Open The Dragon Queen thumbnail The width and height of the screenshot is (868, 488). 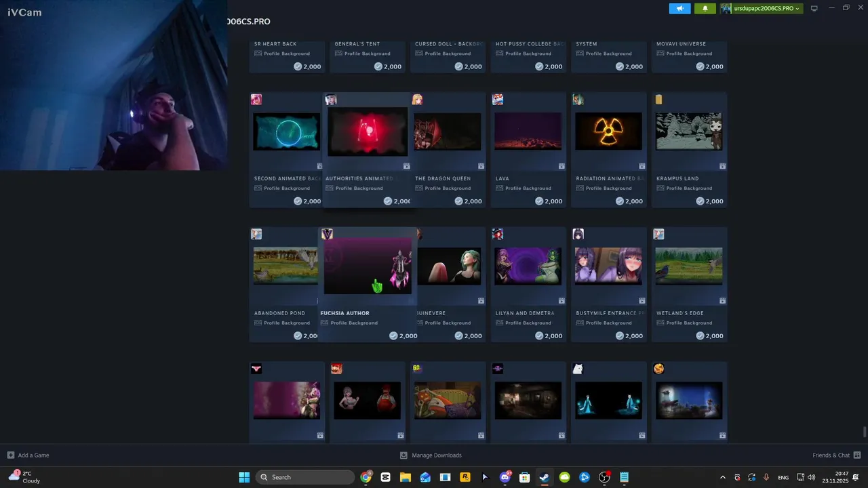[x=447, y=131]
